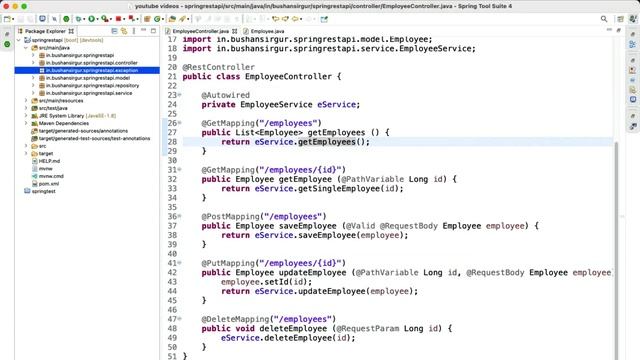This screenshot has width=640, height=360.
Task: Select the springtest project
Action: 43,191
